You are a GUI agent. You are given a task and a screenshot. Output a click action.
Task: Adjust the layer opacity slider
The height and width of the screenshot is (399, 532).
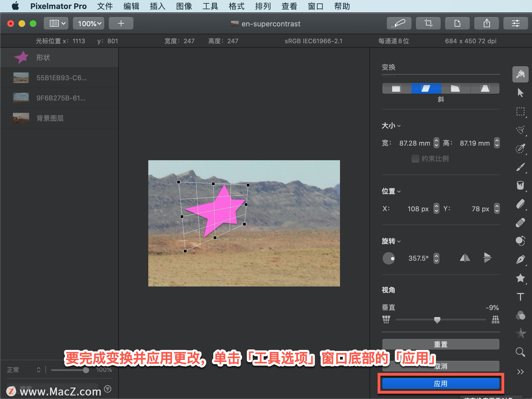(x=86, y=370)
